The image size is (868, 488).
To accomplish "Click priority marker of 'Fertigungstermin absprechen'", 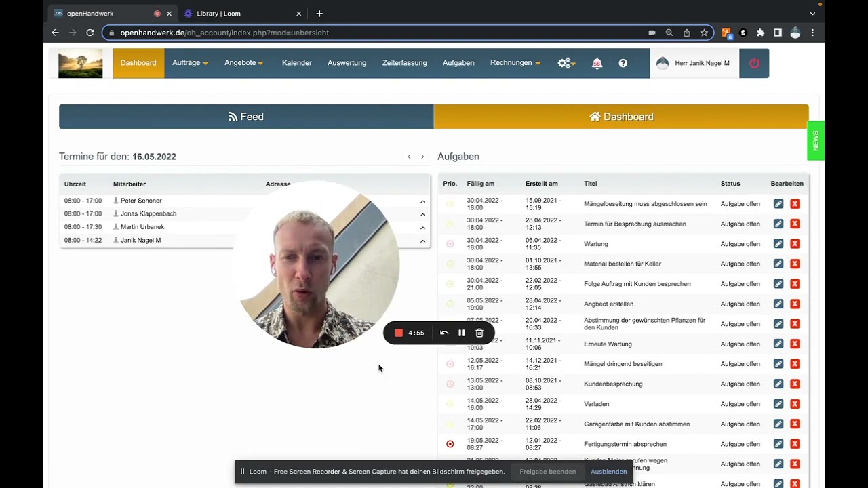I will pyautogui.click(x=450, y=444).
